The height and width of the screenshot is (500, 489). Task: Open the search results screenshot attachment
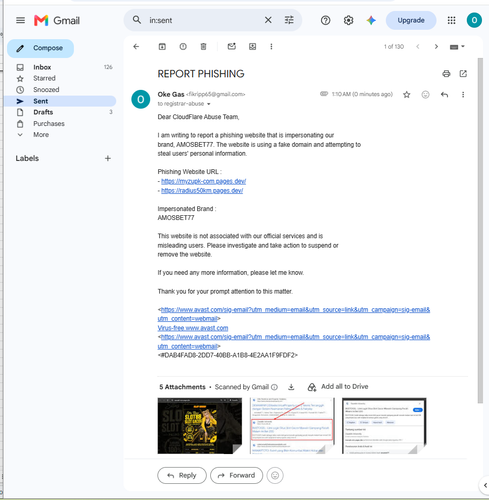pos(292,426)
